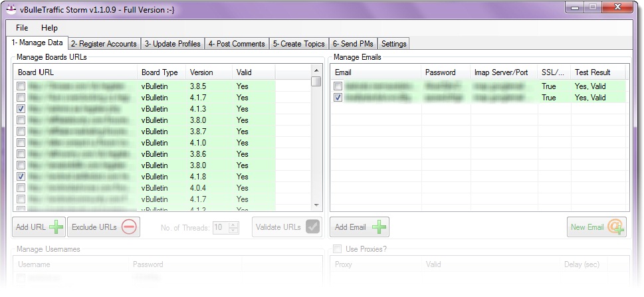Uncheck the vBulletin 4.1.3 board row
The image size is (644, 297).
coord(22,109)
